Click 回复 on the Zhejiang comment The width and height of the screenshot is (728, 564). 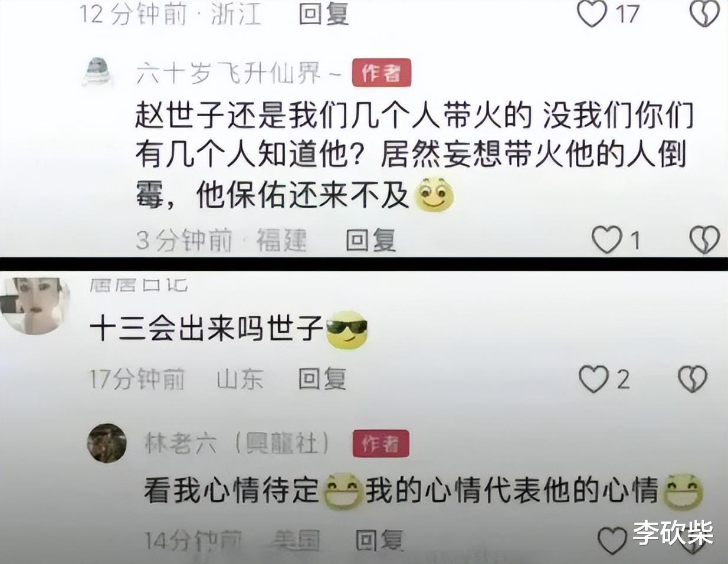pos(323,14)
